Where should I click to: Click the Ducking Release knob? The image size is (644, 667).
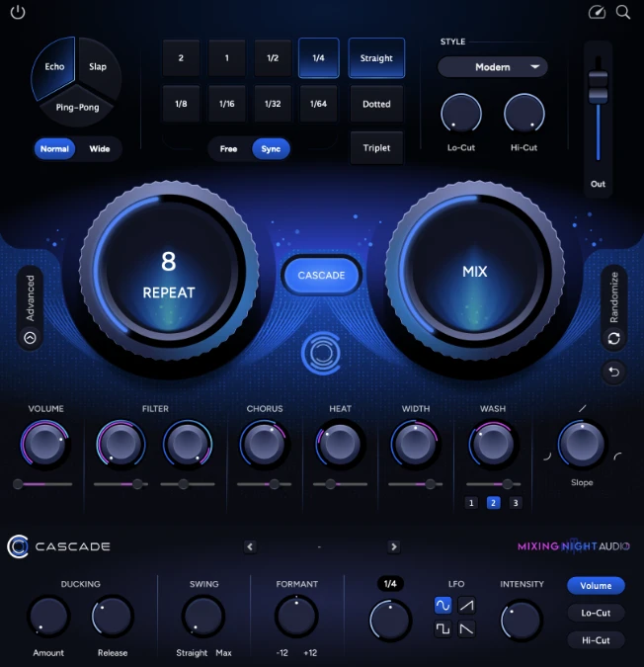pyautogui.click(x=113, y=617)
